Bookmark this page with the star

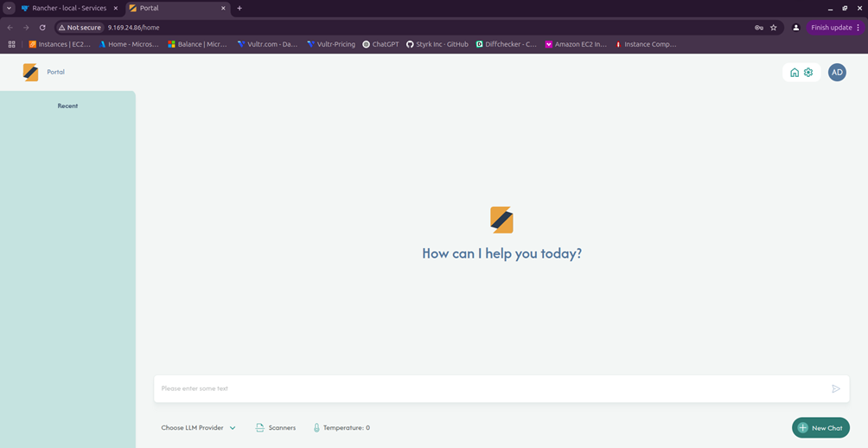[x=774, y=28]
